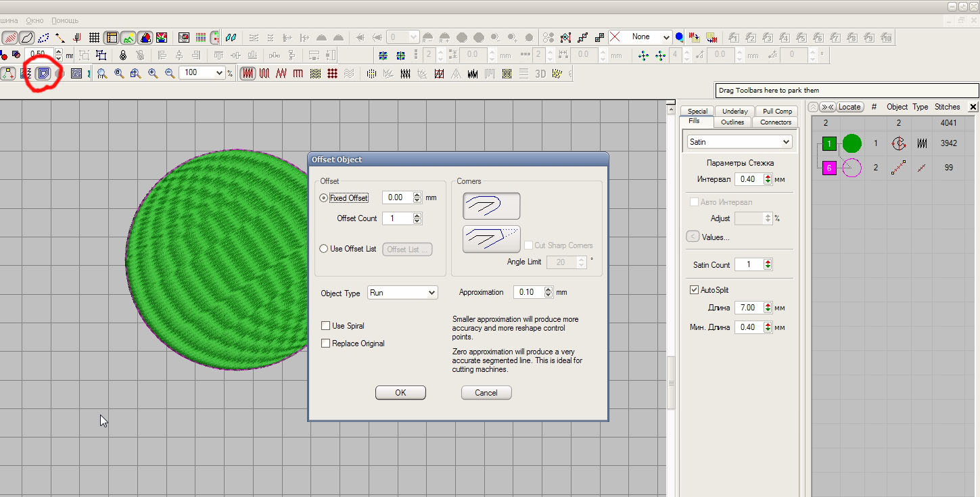
Task: Click the green color swatch of object 1
Action: click(x=830, y=143)
